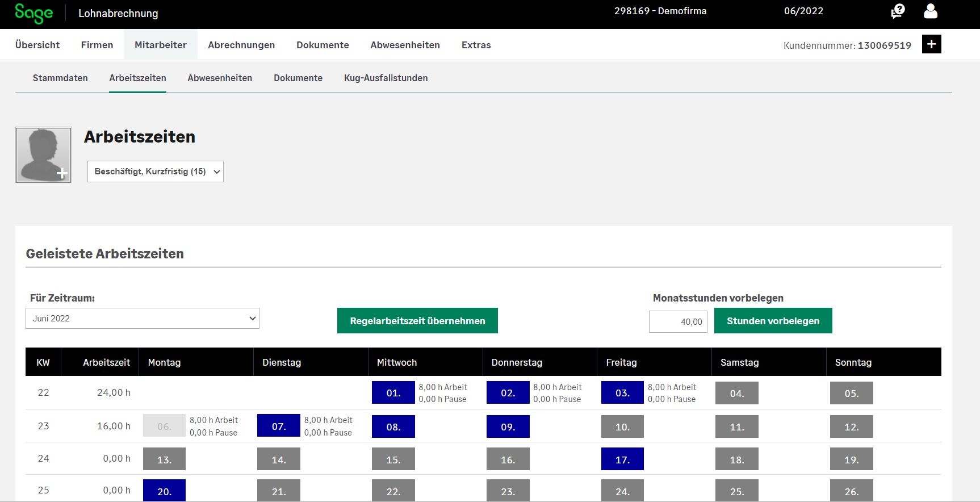Select day 09. on Donnerstag
The height and width of the screenshot is (502, 980).
pyautogui.click(x=508, y=426)
